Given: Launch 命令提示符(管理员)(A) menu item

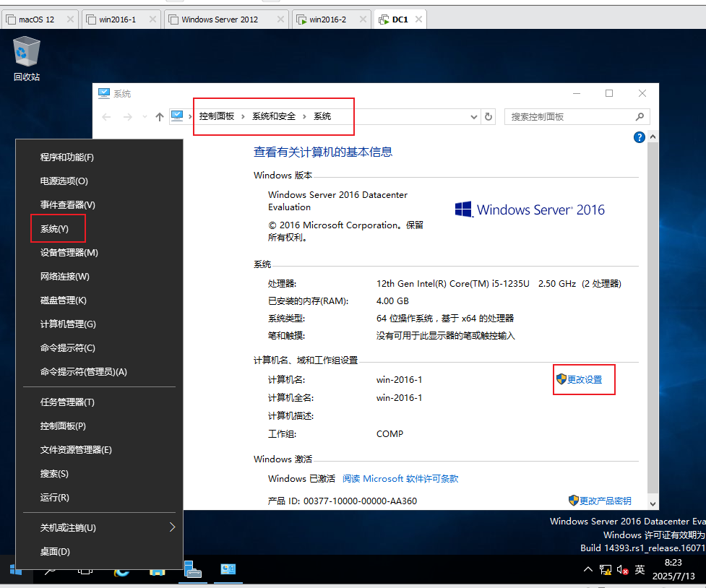Looking at the screenshot, I should pyautogui.click(x=99, y=372).
